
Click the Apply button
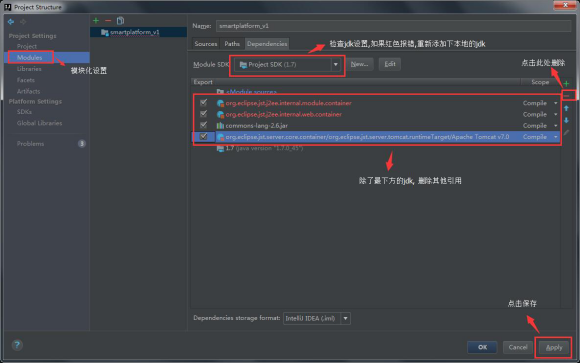coord(554,347)
